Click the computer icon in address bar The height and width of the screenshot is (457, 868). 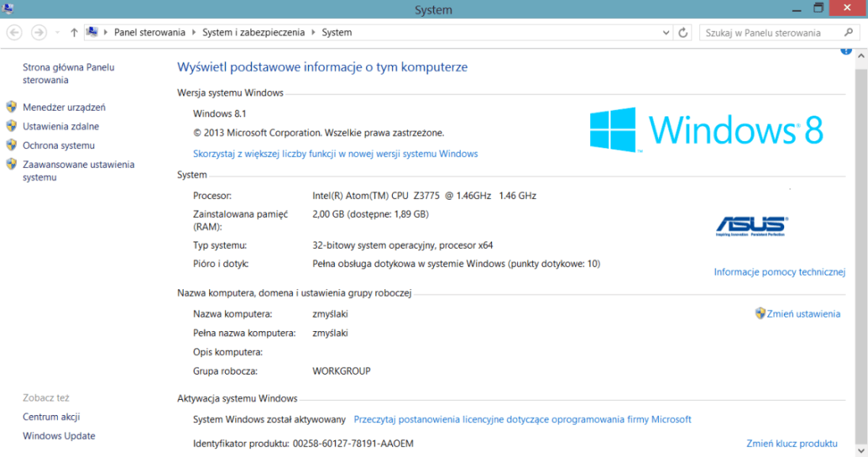[x=93, y=32]
